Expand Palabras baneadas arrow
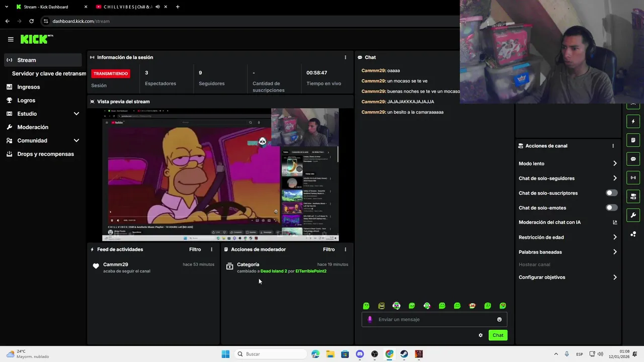This screenshot has height=362, width=644. (x=615, y=252)
